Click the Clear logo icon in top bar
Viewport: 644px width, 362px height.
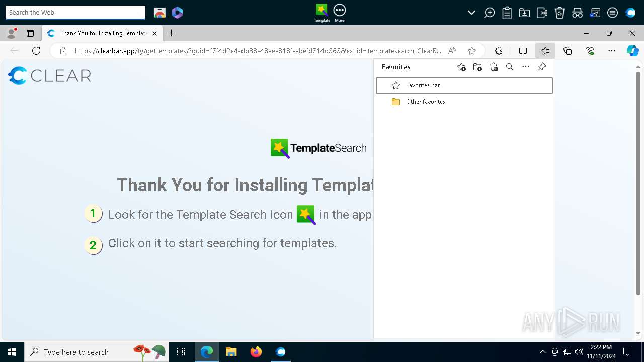pos(630,13)
